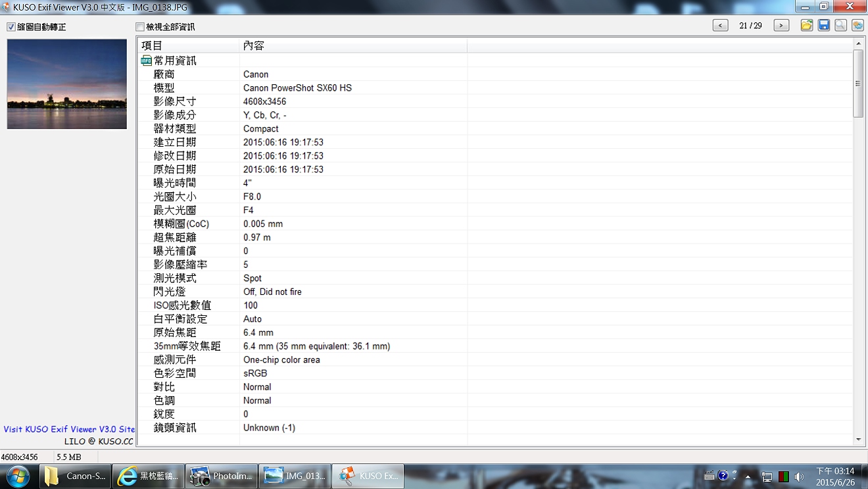
Task: Go to next image with > button
Action: pyautogui.click(x=781, y=26)
